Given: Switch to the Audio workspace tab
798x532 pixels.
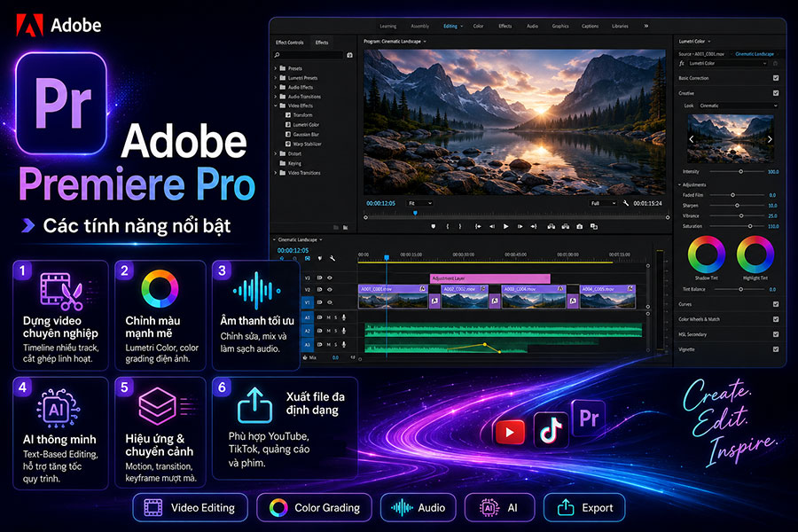Looking at the screenshot, I should tap(532, 26).
